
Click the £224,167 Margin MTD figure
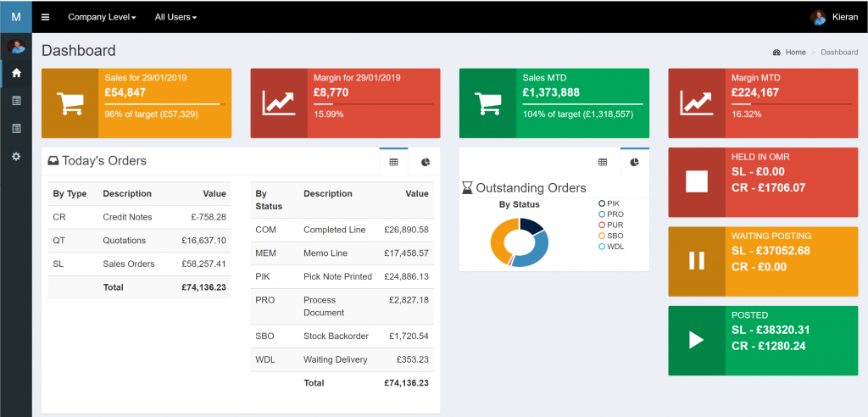[x=755, y=92]
